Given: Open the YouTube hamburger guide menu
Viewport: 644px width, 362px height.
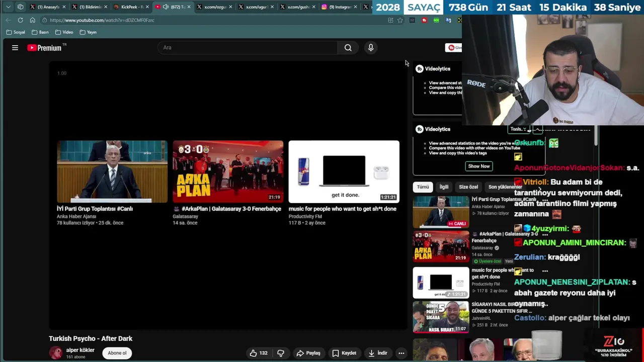Looking at the screenshot, I should click(15, 48).
